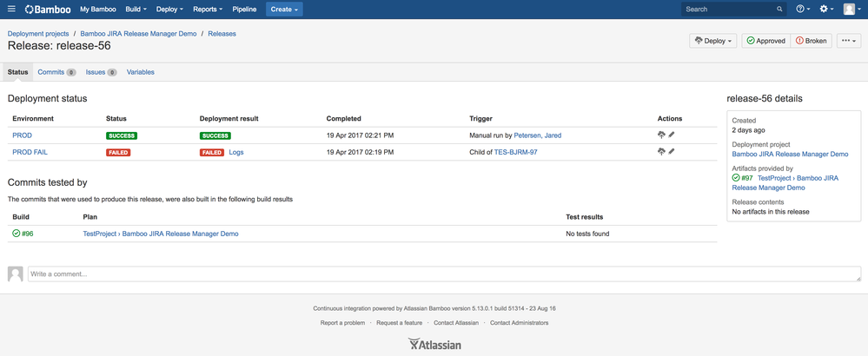Click edit pencil icon in PROD row
Screen dimensions: 868x356
click(x=672, y=135)
